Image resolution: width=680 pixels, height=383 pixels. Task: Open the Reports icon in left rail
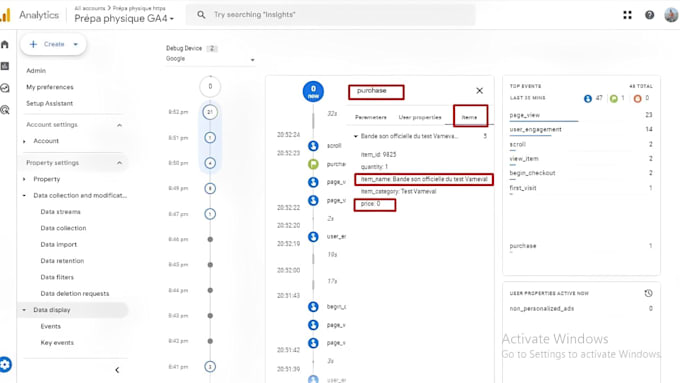(5, 66)
